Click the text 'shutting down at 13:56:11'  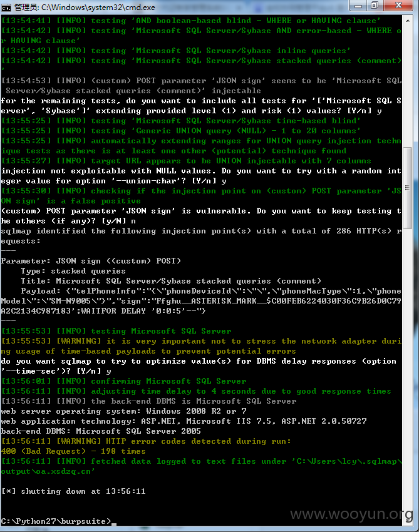coord(83,491)
